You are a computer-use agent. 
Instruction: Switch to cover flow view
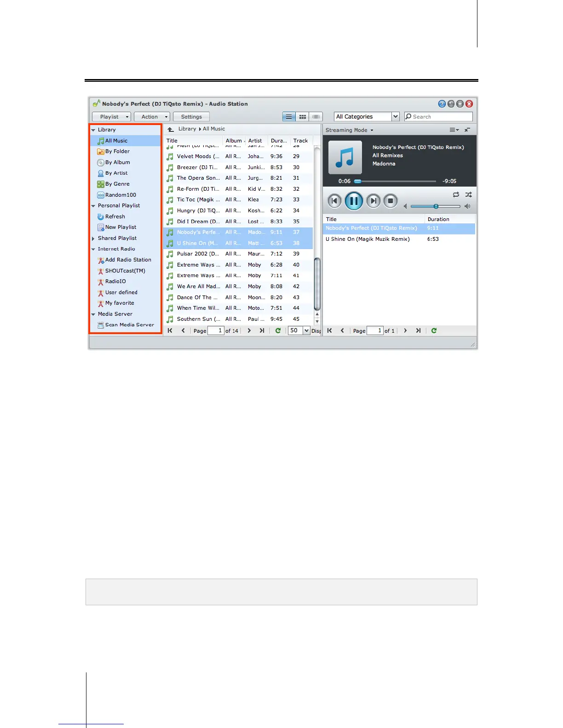click(x=316, y=117)
